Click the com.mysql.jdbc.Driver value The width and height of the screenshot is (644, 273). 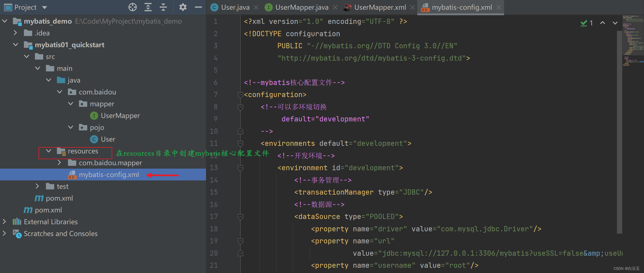(485, 229)
